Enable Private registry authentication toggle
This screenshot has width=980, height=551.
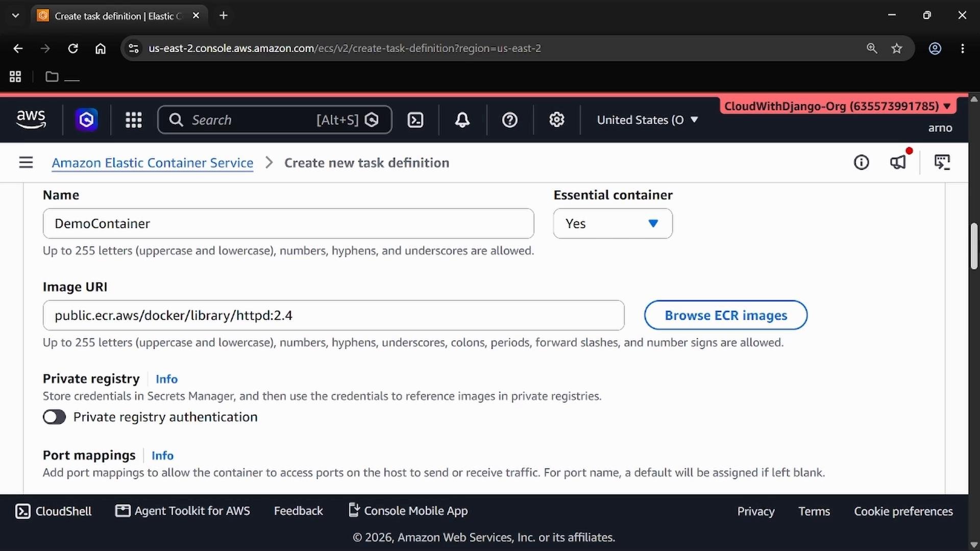54,417
